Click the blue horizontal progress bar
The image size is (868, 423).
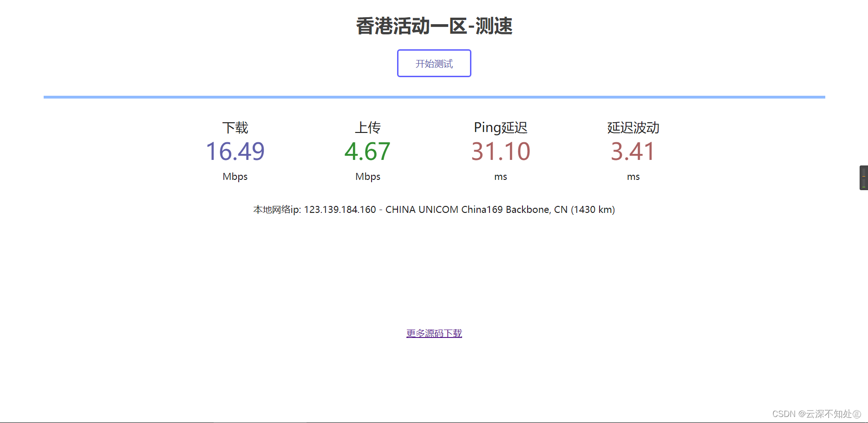pyautogui.click(x=434, y=97)
